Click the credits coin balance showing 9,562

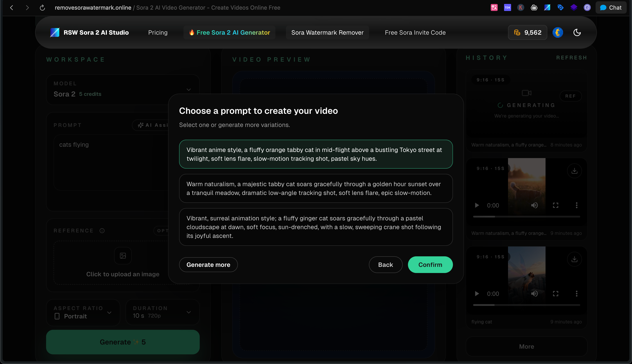point(527,32)
